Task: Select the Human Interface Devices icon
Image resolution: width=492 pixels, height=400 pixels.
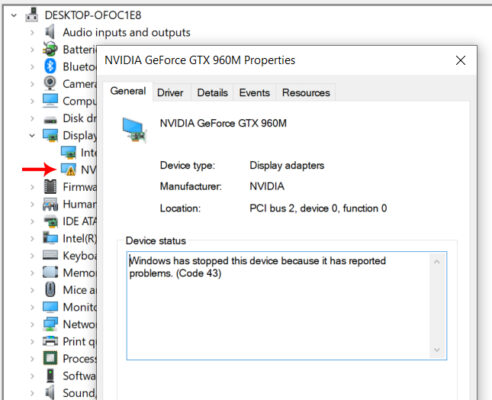Action: [x=50, y=204]
